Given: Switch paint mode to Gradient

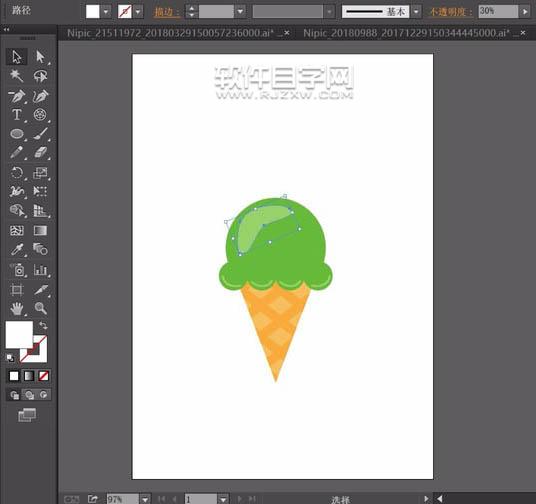Looking at the screenshot, I should [x=29, y=376].
